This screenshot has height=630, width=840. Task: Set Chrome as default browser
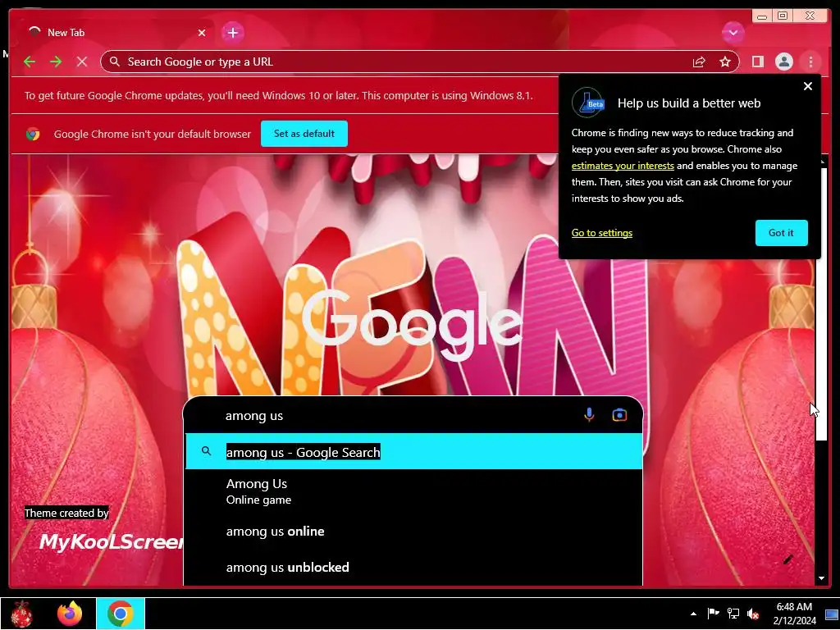pos(304,134)
